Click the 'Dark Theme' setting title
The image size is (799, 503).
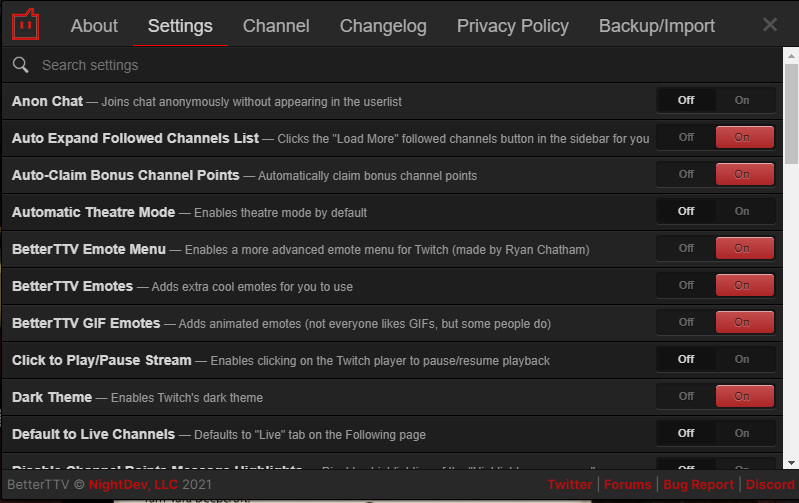[x=52, y=397]
